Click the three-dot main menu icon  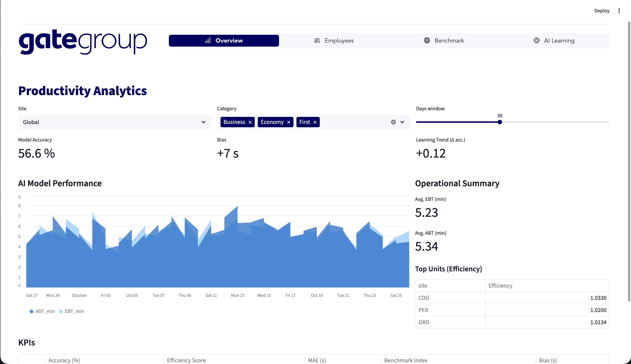pos(619,11)
